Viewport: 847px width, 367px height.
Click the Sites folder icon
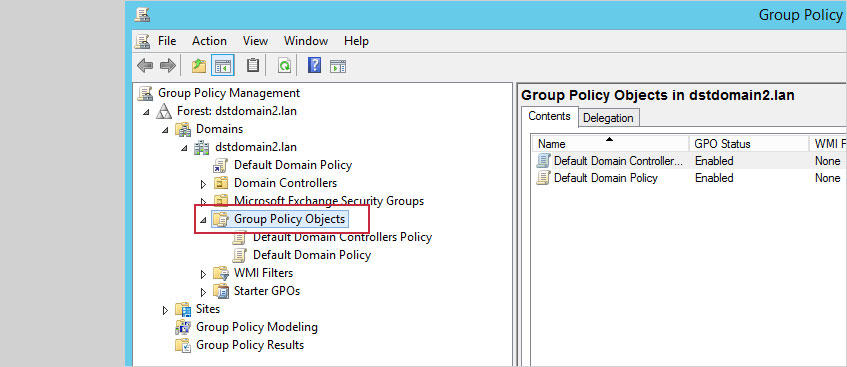coord(183,309)
